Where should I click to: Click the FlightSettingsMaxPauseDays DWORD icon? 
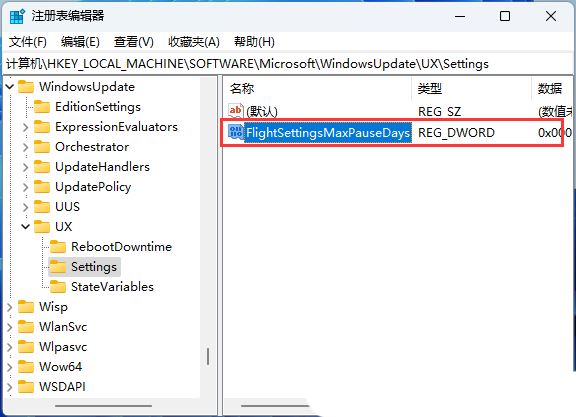[x=235, y=132]
